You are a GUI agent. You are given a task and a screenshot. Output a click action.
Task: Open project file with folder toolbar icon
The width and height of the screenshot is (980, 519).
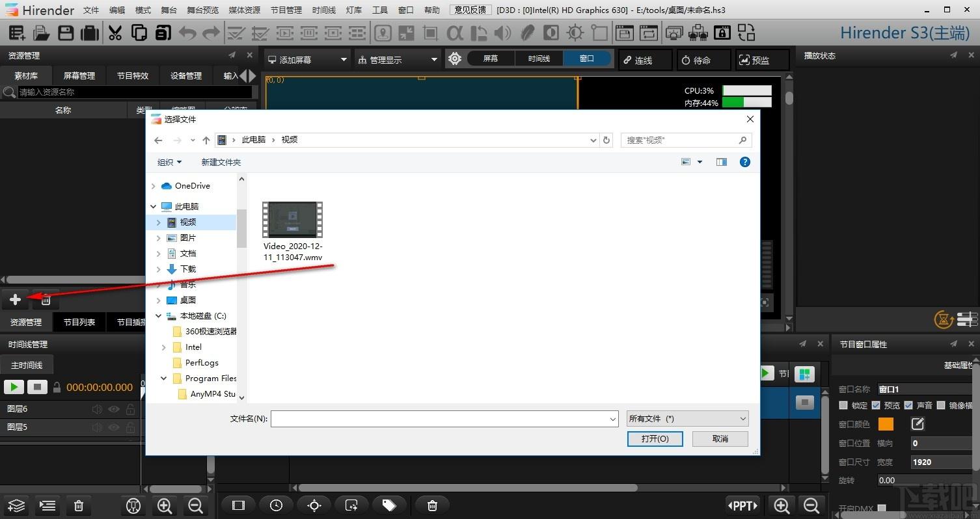[42, 33]
